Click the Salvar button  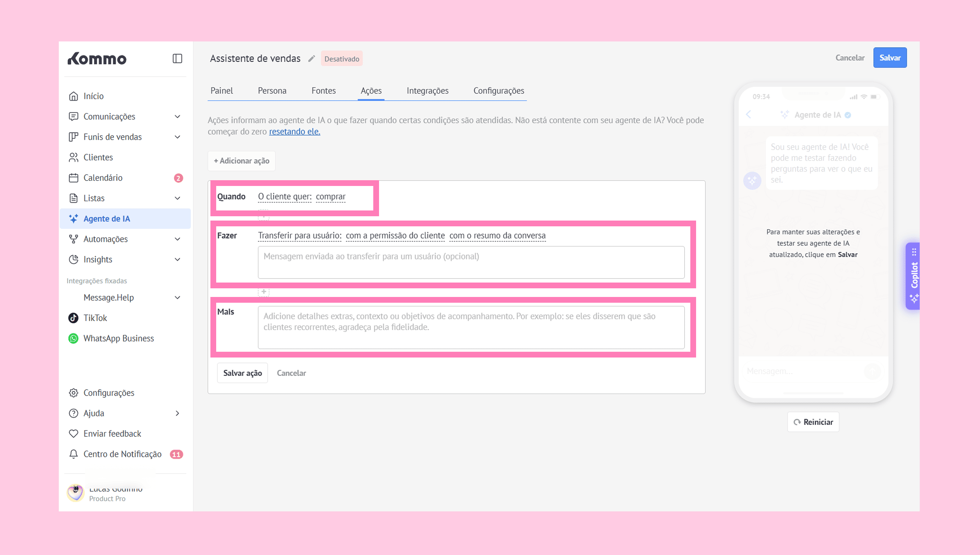[x=890, y=58]
